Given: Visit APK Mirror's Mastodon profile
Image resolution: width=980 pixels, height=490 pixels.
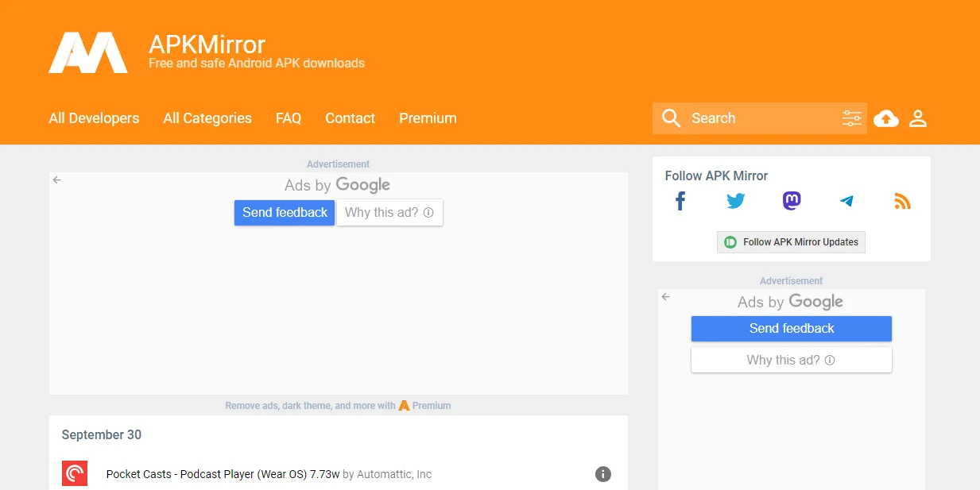Looking at the screenshot, I should 792,201.
